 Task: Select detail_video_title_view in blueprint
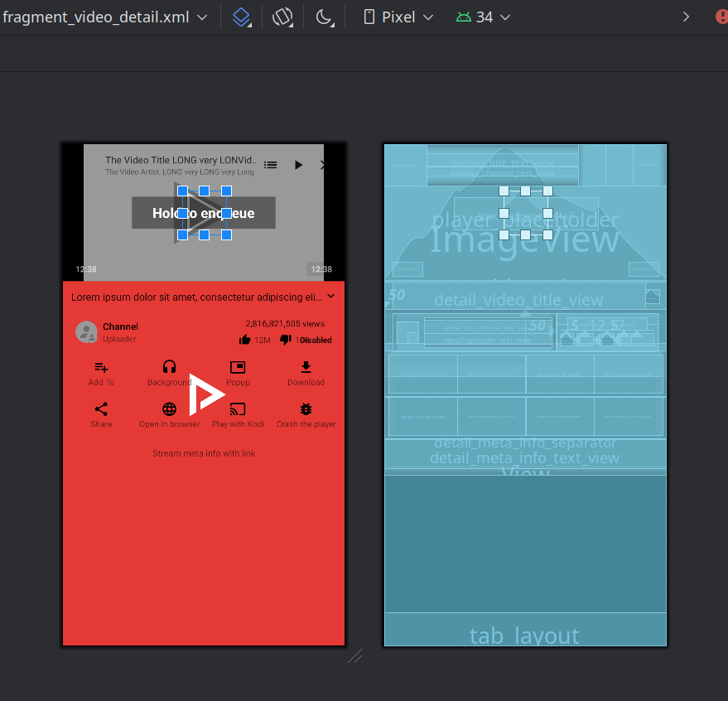click(x=518, y=300)
